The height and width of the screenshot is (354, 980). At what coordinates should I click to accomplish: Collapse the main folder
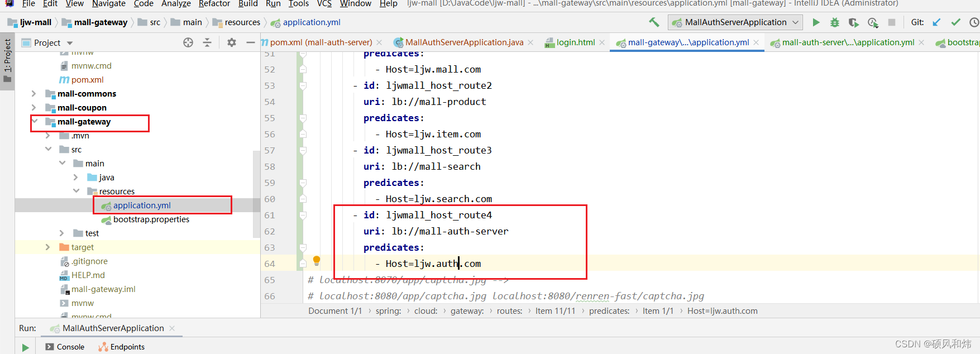coord(62,163)
